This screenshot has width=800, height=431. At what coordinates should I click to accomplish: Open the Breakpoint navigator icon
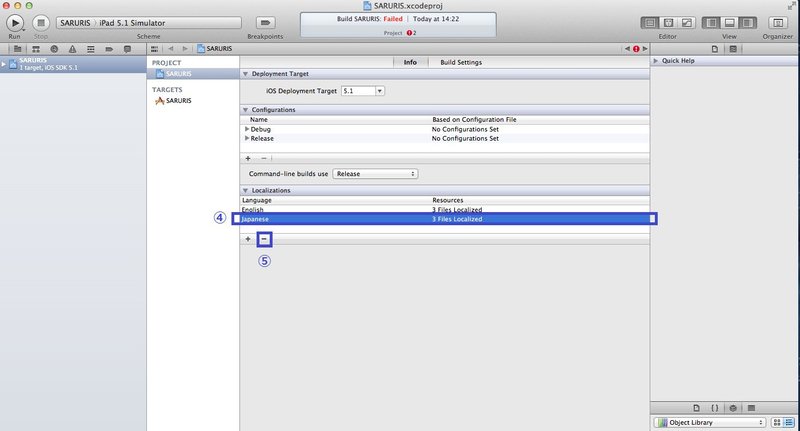click(x=109, y=49)
